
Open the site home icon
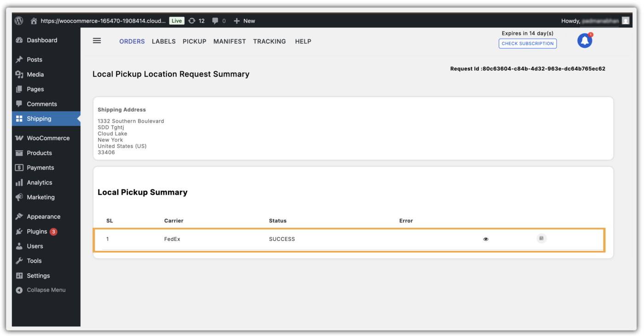pos(34,21)
